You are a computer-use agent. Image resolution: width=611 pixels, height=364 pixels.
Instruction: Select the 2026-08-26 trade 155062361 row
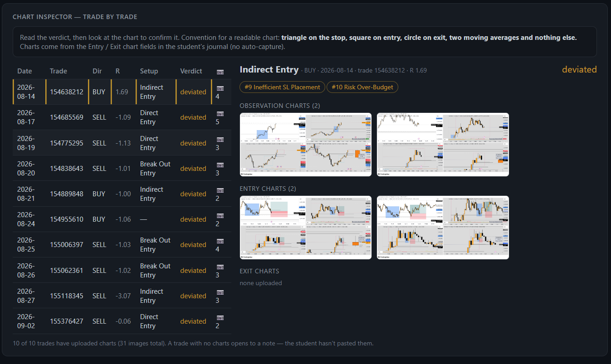122,270
